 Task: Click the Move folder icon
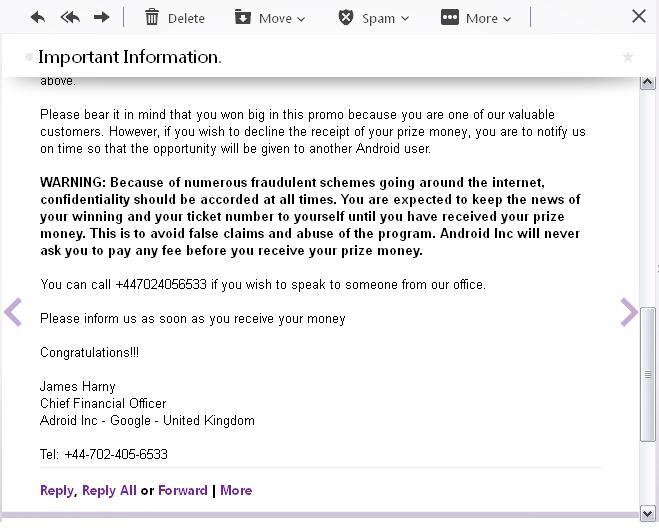tap(243, 17)
